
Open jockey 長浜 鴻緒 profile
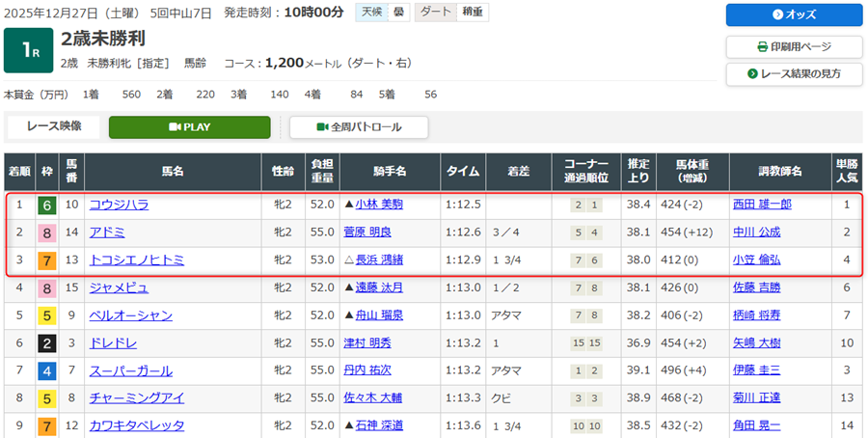[379, 260]
